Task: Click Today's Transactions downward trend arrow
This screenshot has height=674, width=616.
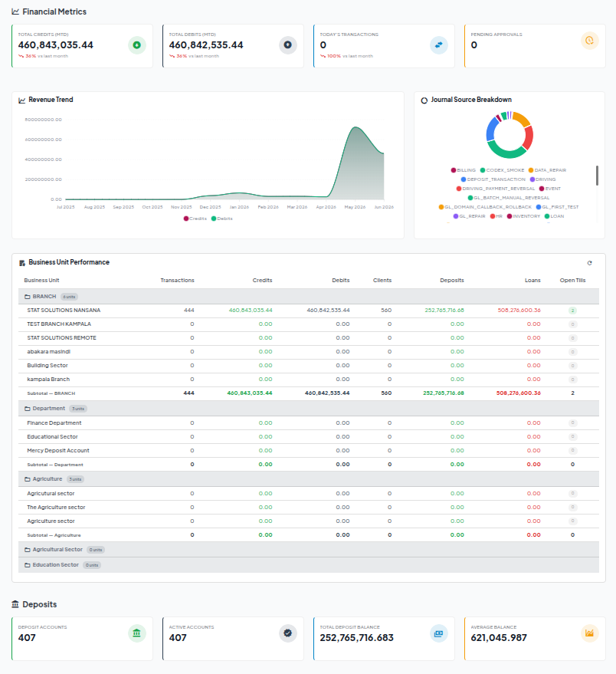Action: point(323,56)
